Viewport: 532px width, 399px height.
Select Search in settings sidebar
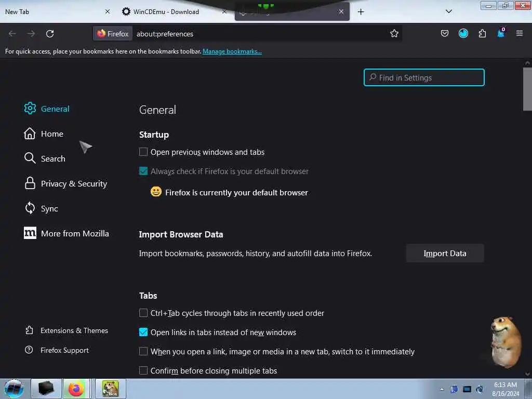click(45, 158)
